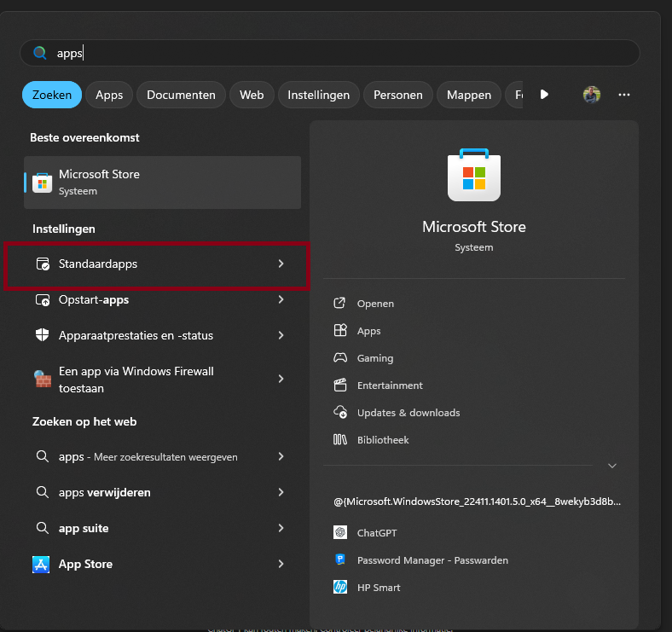Expand the Opstart-apps result chevron

tap(281, 299)
